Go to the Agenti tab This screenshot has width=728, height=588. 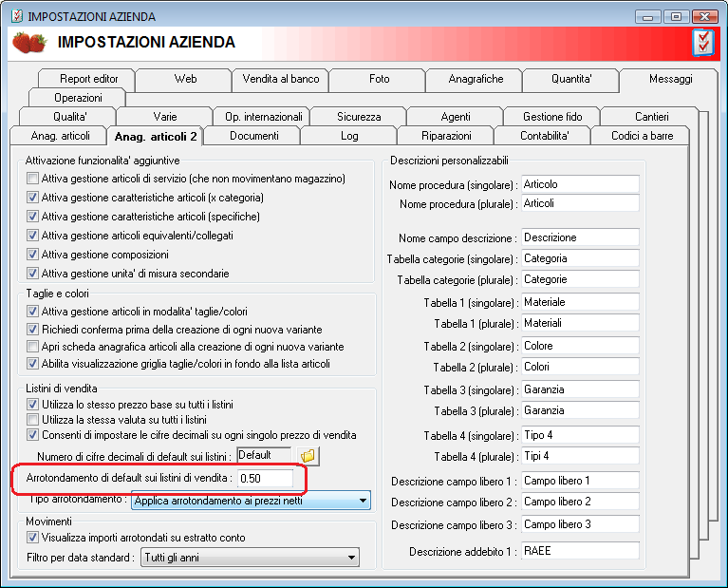click(455, 117)
